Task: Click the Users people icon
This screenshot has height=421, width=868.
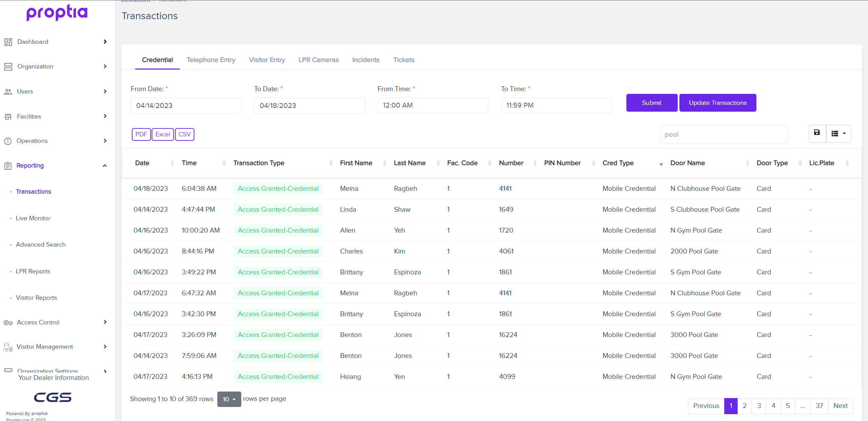Action: point(8,91)
